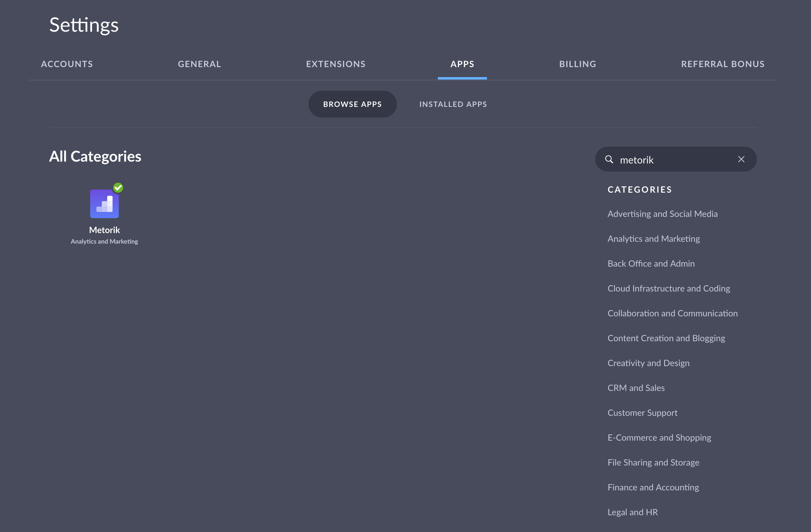Open the Metorik app icon
This screenshot has height=532, width=811.
104,204
